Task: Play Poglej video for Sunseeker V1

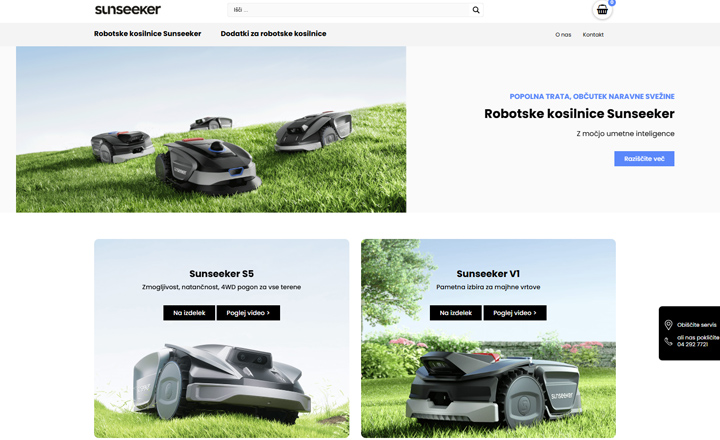Action: click(515, 313)
